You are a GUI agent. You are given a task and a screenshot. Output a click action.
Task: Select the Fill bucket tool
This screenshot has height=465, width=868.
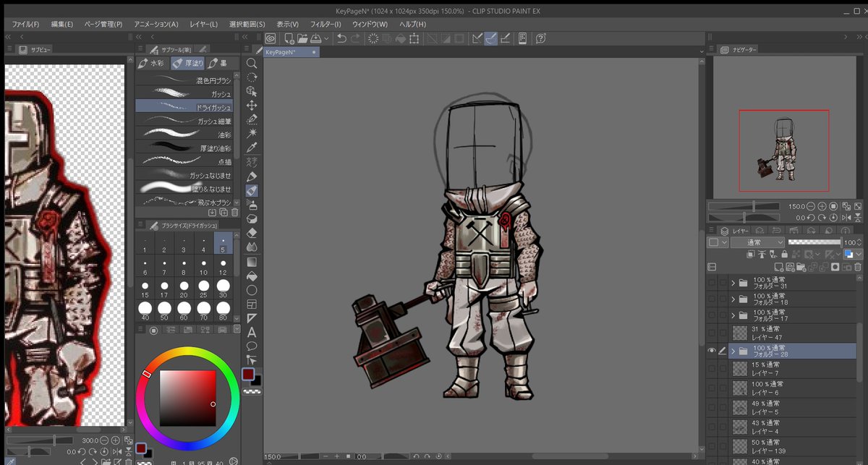(252, 276)
